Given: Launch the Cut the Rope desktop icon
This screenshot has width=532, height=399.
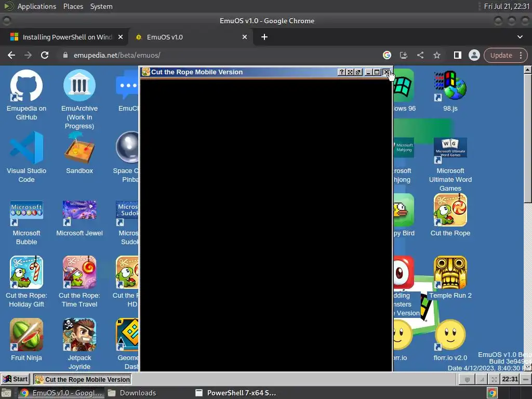Looking at the screenshot, I should tap(450, 215).
